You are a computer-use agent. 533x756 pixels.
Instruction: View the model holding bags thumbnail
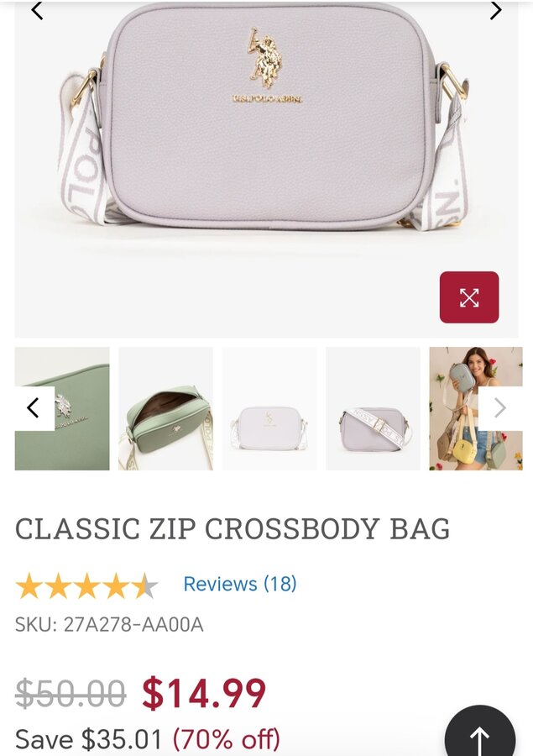tap(476, 408)
